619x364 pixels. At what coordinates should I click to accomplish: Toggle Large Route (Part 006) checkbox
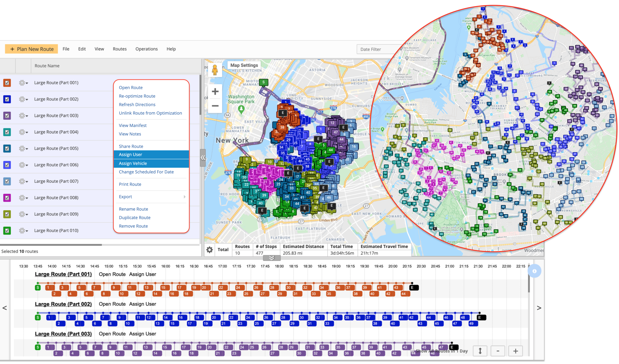[7, 165]
